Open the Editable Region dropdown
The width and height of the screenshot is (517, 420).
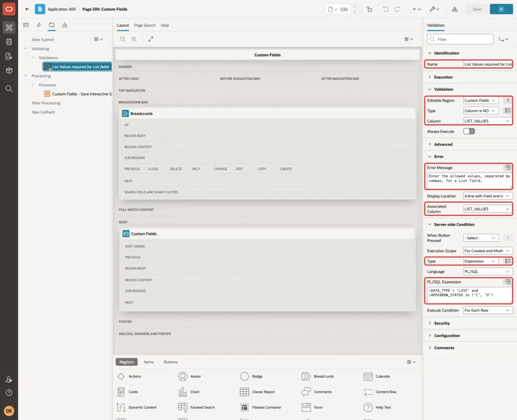pyautogui.click(x=481, y=100)
